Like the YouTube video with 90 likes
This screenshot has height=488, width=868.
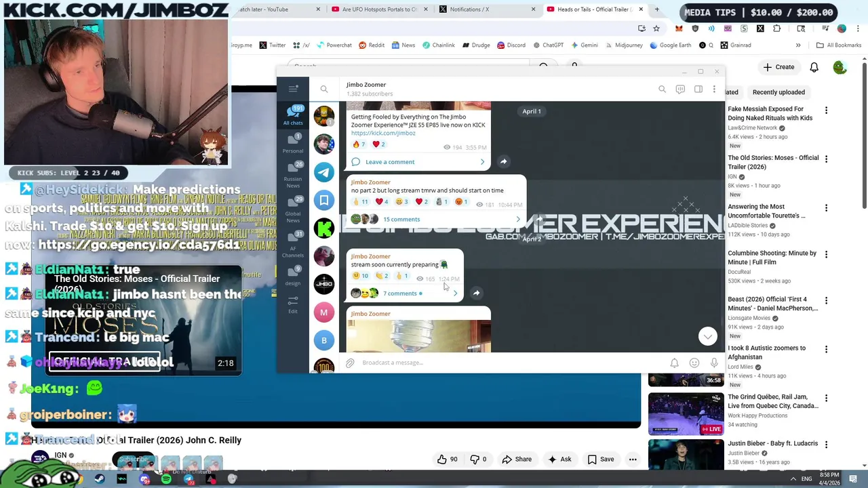447,460
